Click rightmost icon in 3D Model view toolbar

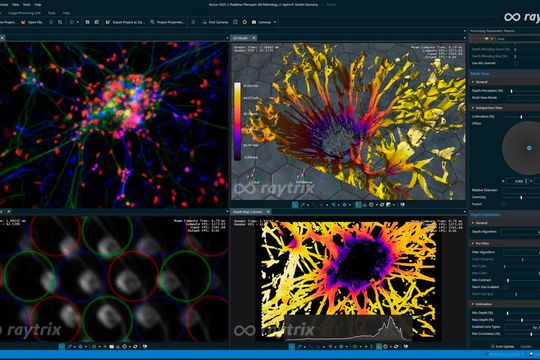click(x=402, y=205)
